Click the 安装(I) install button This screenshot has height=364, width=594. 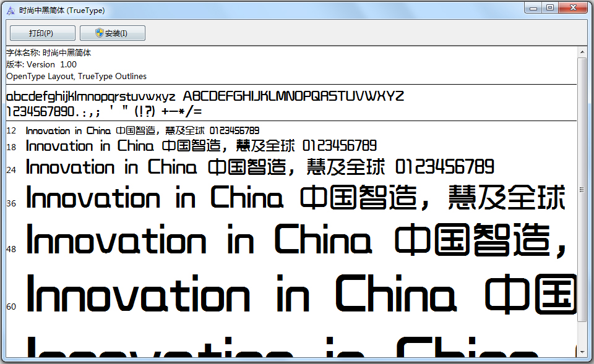tap(112, 33)
